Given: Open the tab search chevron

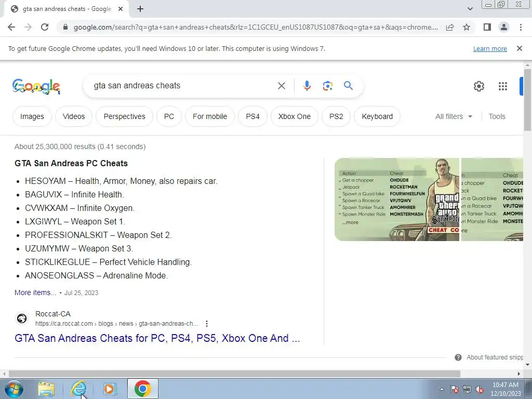Looking at the screenshot, I should 470,9.
